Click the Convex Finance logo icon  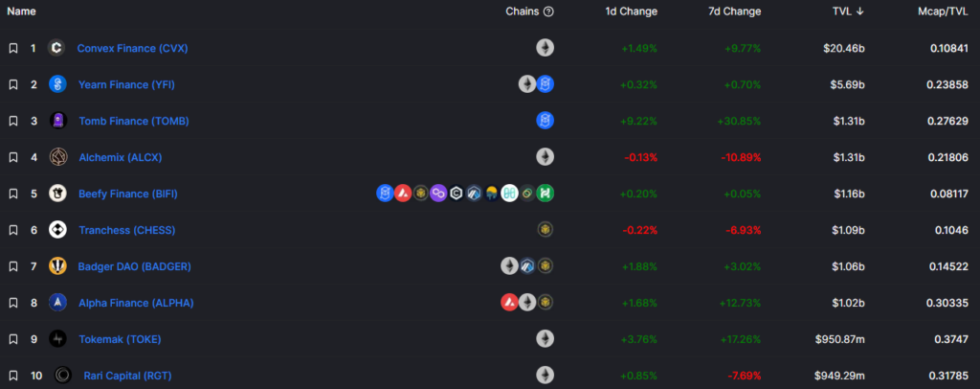(56, 48)
